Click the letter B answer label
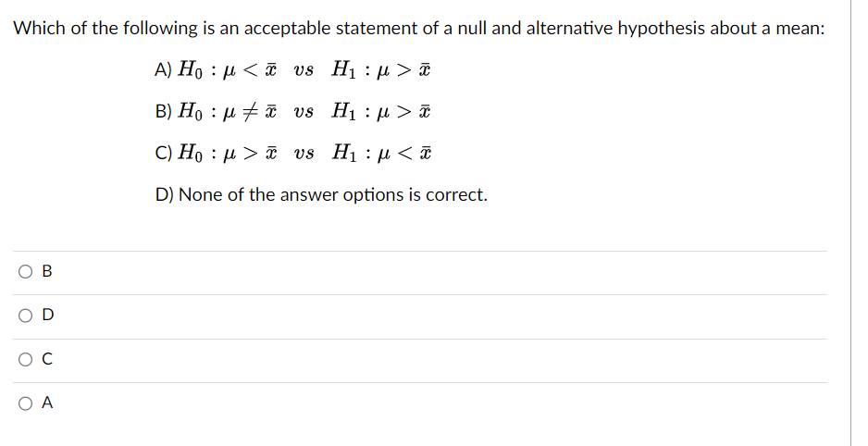The width and height of the screenshot is (868, 446). [47, 271]
